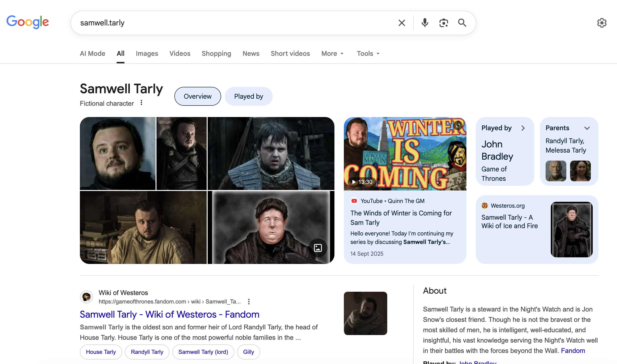Open more options next to Fictional character
Viewport: 617px width, 364px height.
(141, 102)
